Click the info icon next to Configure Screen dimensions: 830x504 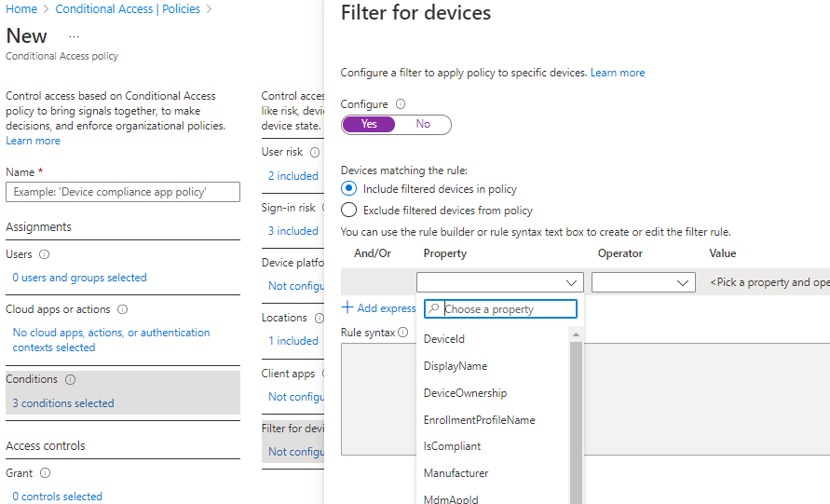401,104
